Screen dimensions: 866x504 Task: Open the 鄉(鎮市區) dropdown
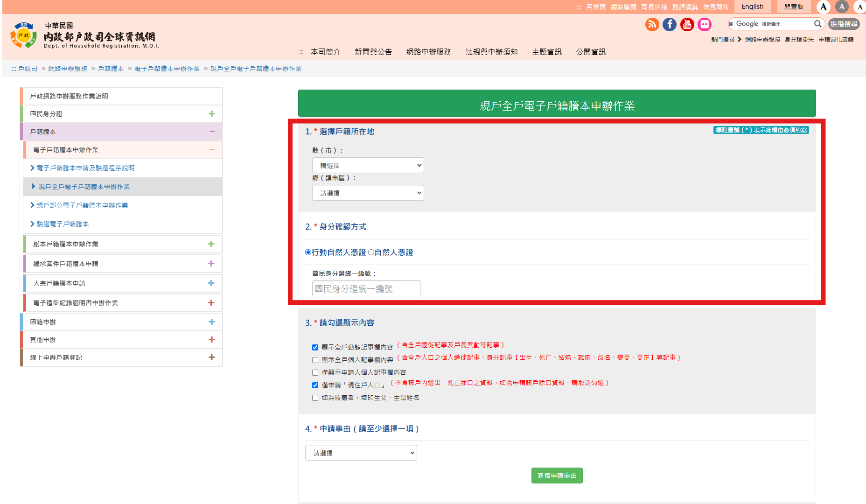coord(368,193)
